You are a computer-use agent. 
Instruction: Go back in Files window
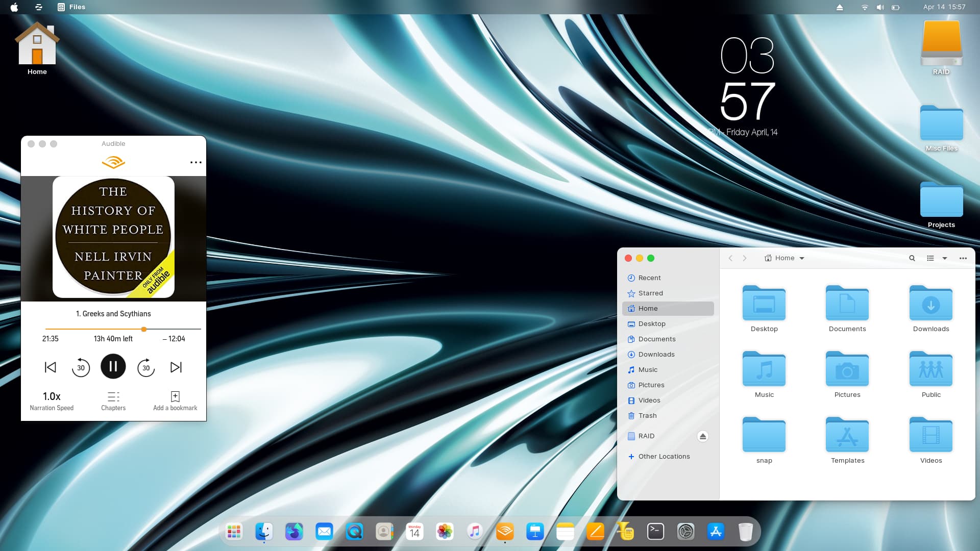[730, 258]
